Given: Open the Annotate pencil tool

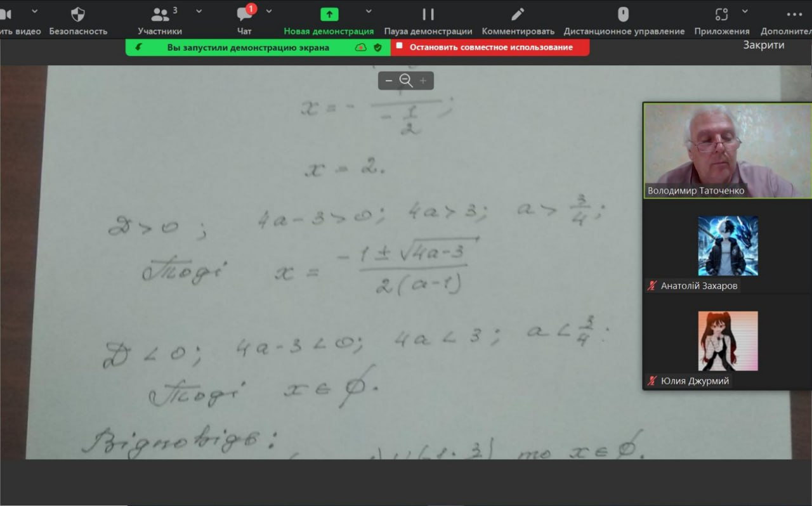Looking at the screenshot, I should [518, 14].
